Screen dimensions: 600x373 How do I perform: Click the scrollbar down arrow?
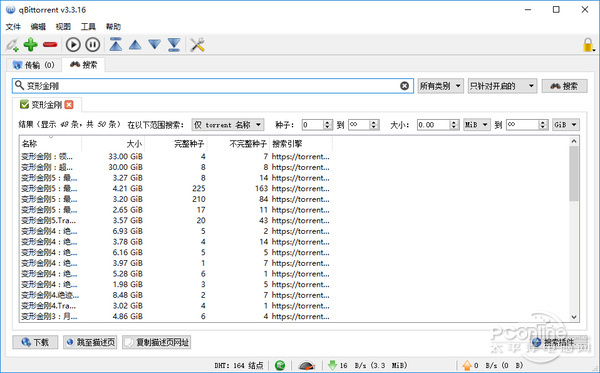pos(574,317)
